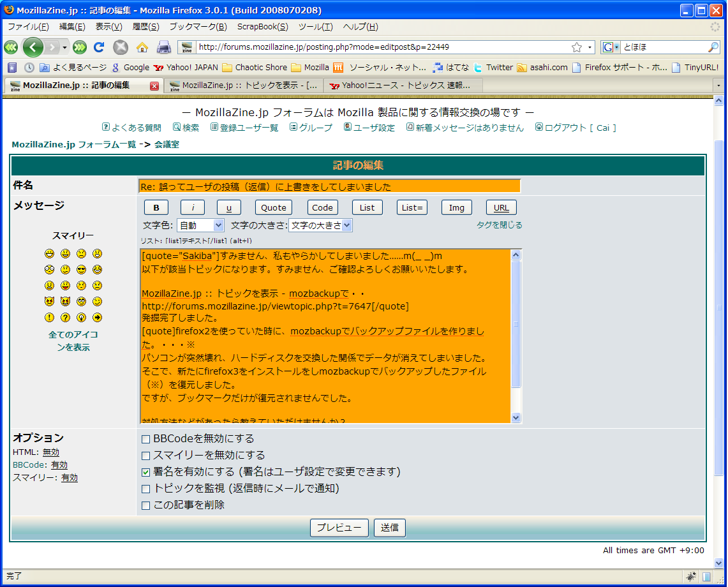Insert the arrow smiley icon
The width and height of the screenshot is (728, 587).
pos(97,318)
